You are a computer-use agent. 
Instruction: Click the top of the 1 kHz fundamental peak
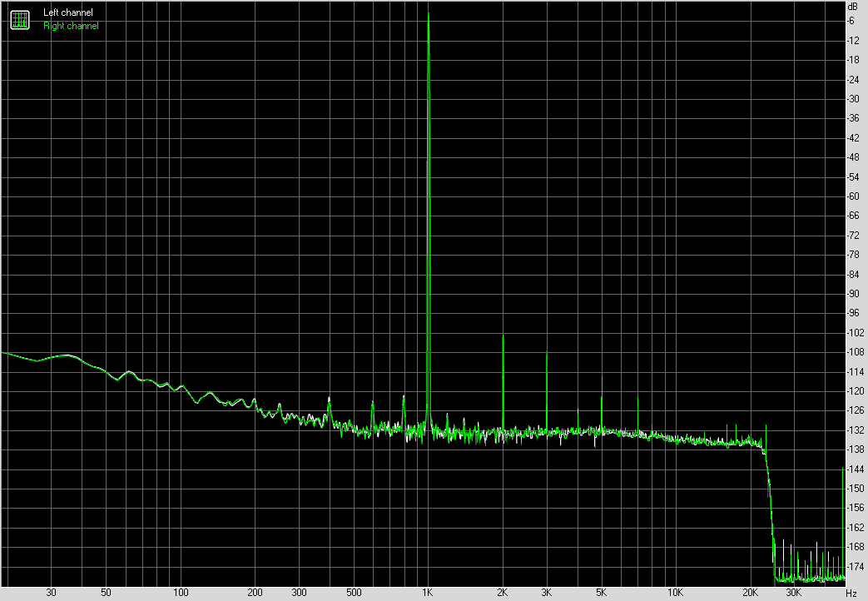(429, 13)
